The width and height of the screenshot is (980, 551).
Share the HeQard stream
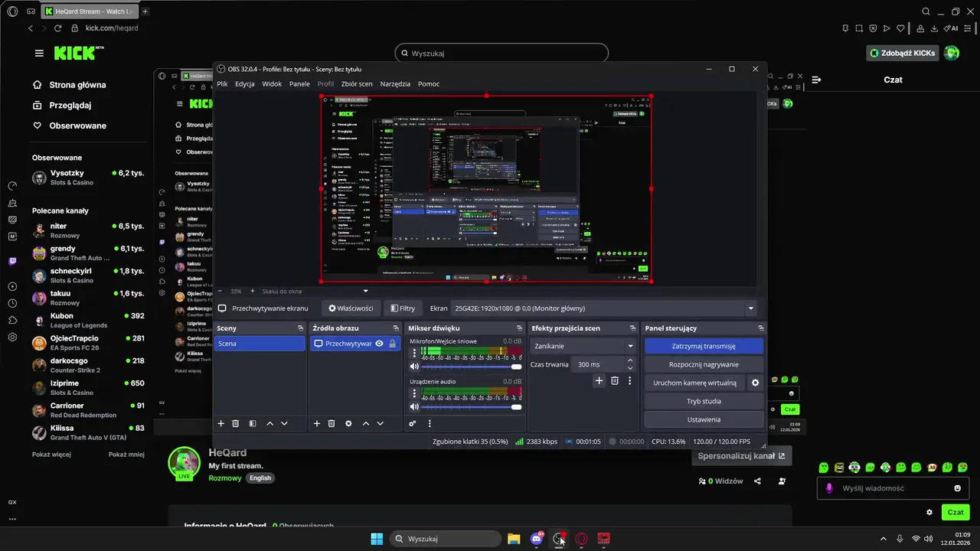point(758,481)
